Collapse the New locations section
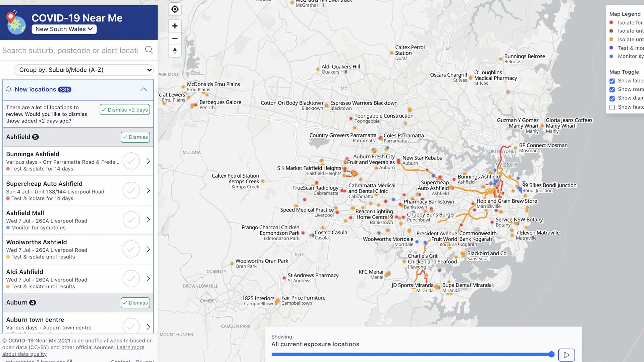Image resolution: width=644 pixels, height=362 pixels. (x=144, y=89)
